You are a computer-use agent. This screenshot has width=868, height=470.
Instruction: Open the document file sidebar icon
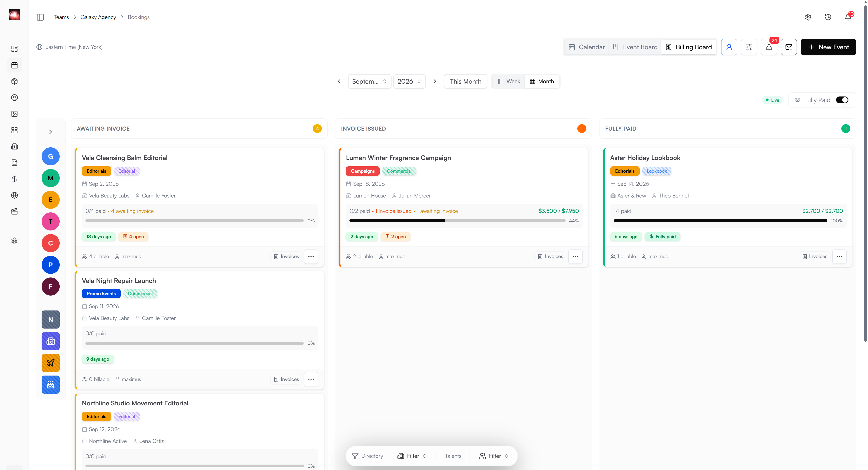tap(14, 163)
